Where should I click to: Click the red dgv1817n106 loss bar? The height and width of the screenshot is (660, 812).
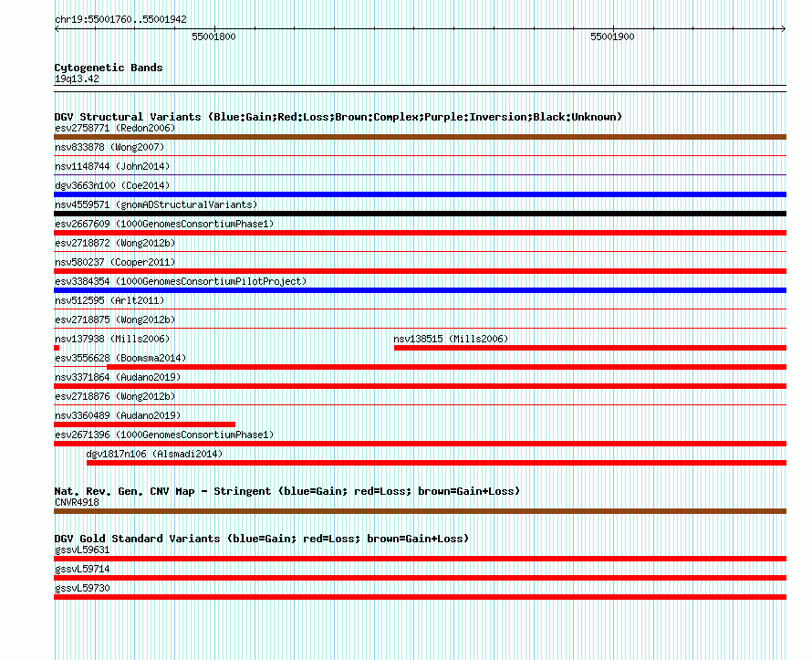[x=436, y=463]
